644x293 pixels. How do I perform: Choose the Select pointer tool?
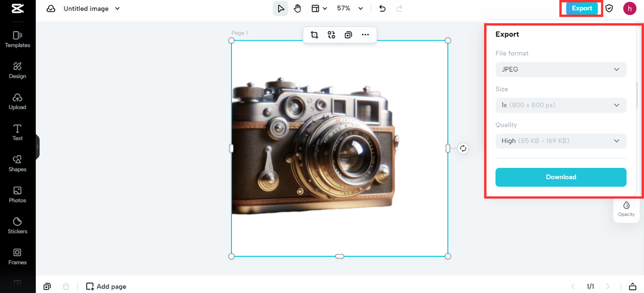[x=281, y=9]
